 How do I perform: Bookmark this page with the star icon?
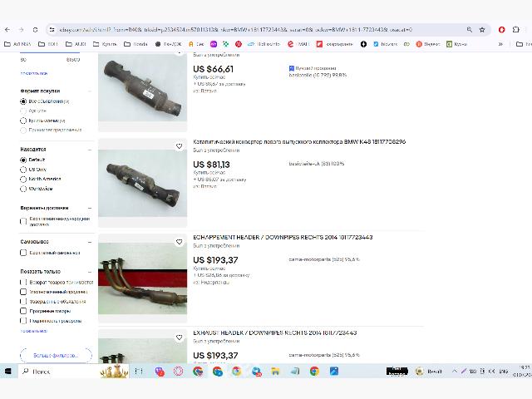[x=482, y=29]
